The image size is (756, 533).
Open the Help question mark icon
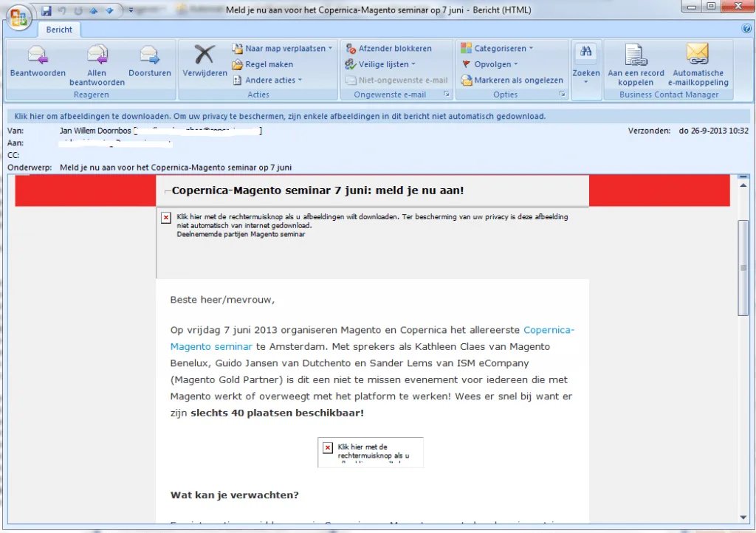[x=746, y=29]
